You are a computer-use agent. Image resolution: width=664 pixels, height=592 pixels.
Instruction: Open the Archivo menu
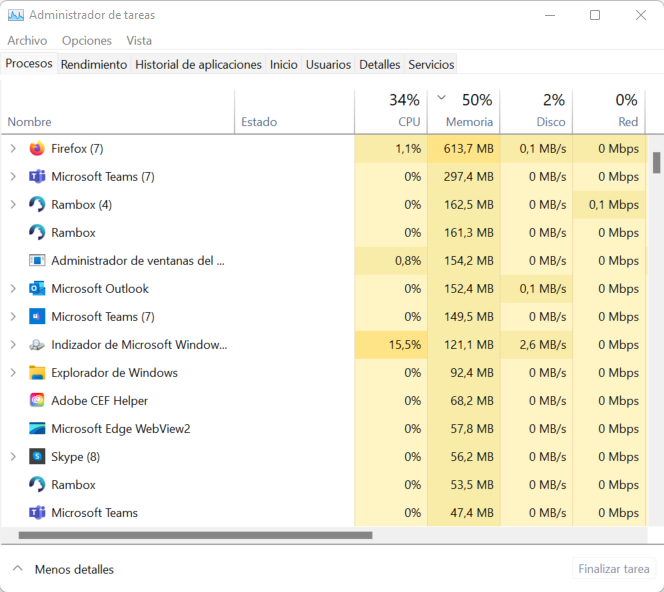[x=27, y=41]
